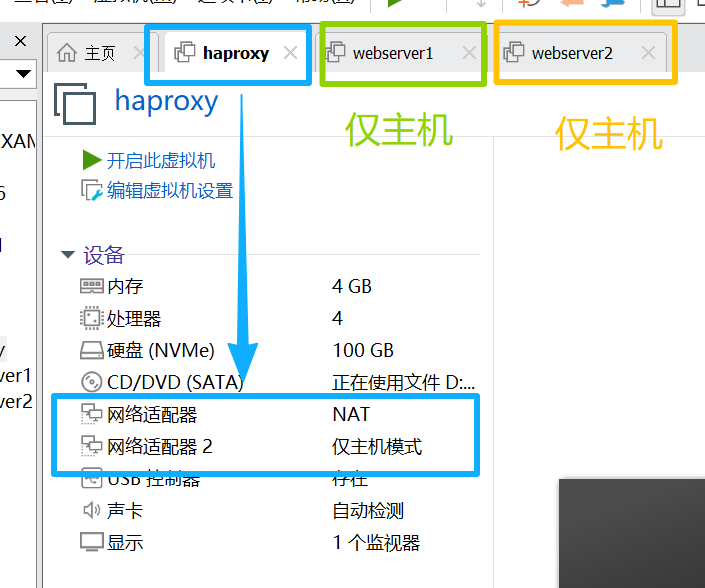This screenshot has height=588, width=705.
Task: Click the display monitor icon
Action: point(92,542)
